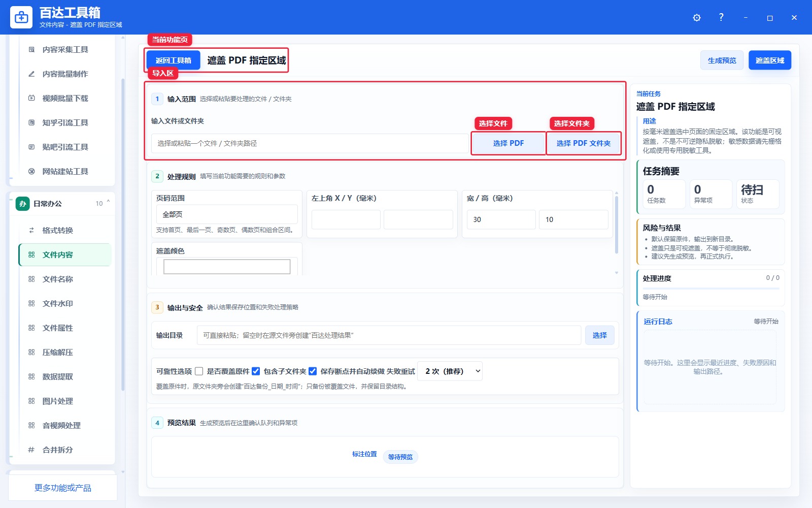
Task: Click the 待扫 状态 summary card
Action: click(x=758, y=194)
